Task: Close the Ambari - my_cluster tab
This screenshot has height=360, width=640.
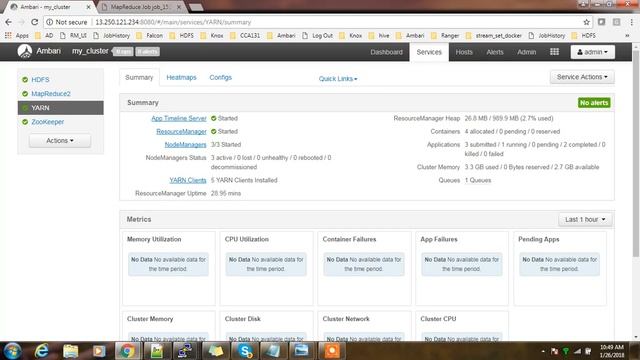Action: point(89,7)
